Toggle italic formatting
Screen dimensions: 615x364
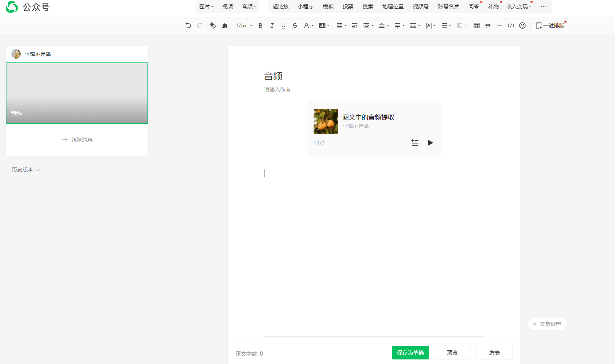tap(272, 26)
